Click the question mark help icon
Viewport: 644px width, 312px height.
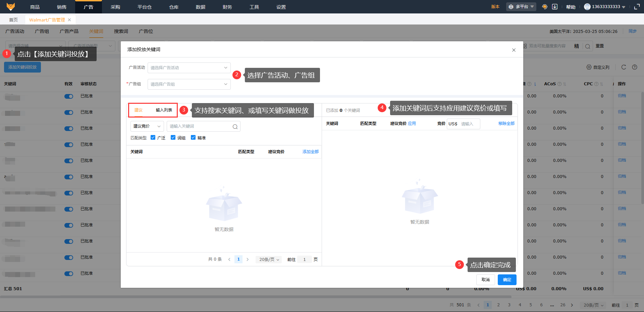635,67
